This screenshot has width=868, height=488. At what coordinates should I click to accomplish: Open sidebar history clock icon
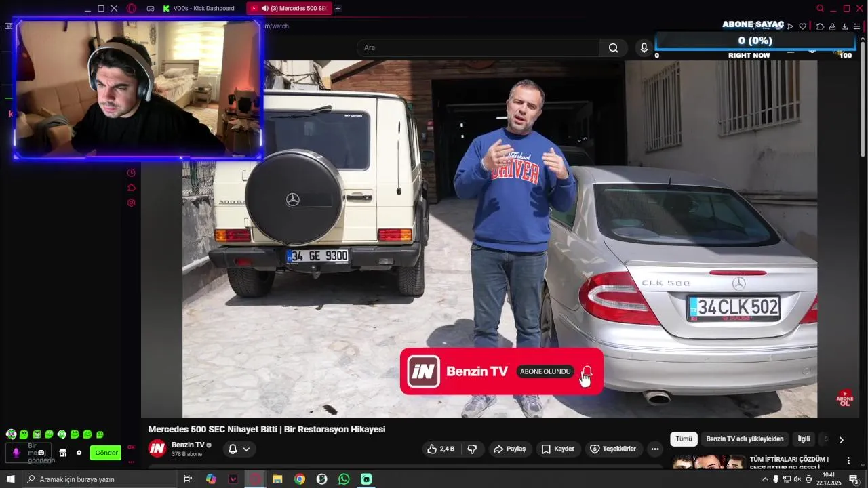tap(132, 173)
